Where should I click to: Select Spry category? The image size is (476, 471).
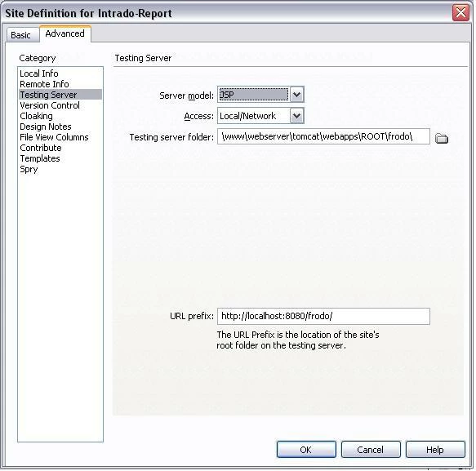coord(29,169)
